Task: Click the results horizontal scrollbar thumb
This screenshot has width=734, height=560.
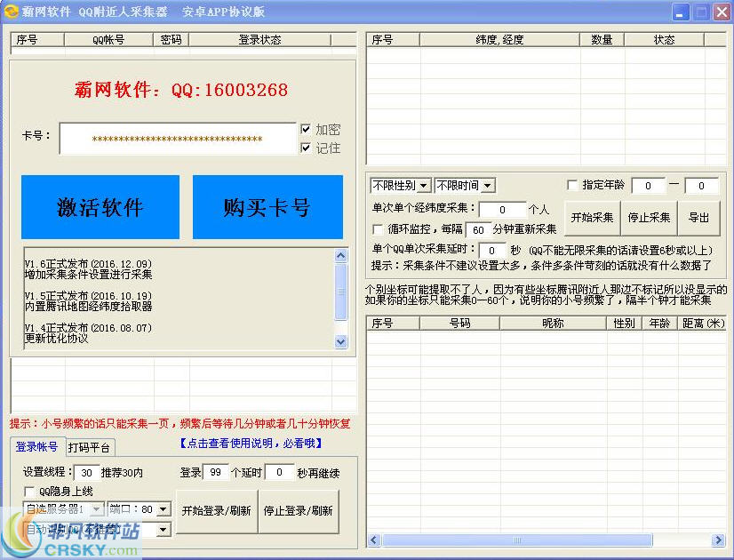Action: click(517, 540)
